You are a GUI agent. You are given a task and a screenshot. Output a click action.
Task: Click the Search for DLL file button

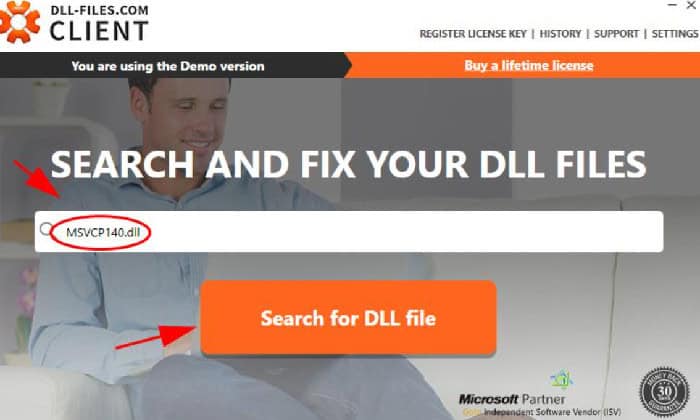(x=348, y=318)
